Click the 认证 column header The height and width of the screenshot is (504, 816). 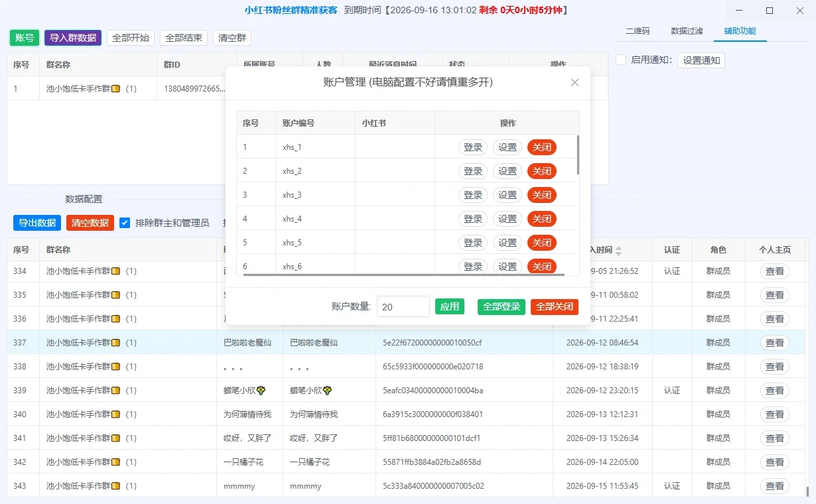coord(672,250)
